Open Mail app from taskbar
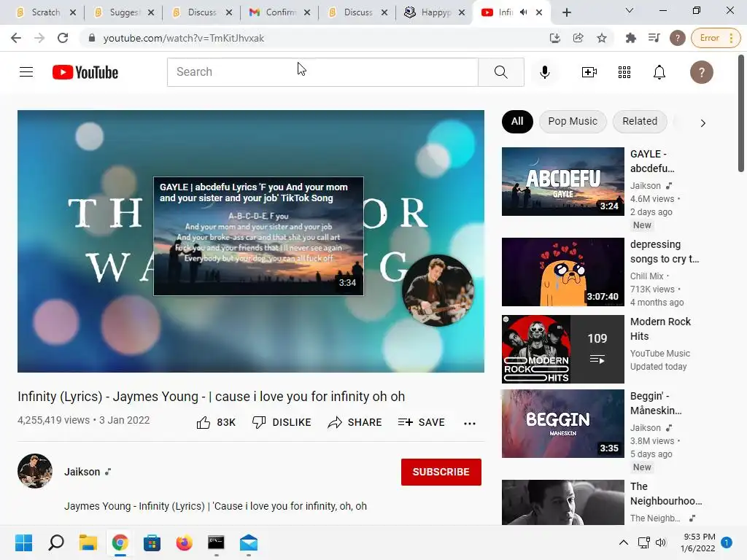 coord(249,542)
